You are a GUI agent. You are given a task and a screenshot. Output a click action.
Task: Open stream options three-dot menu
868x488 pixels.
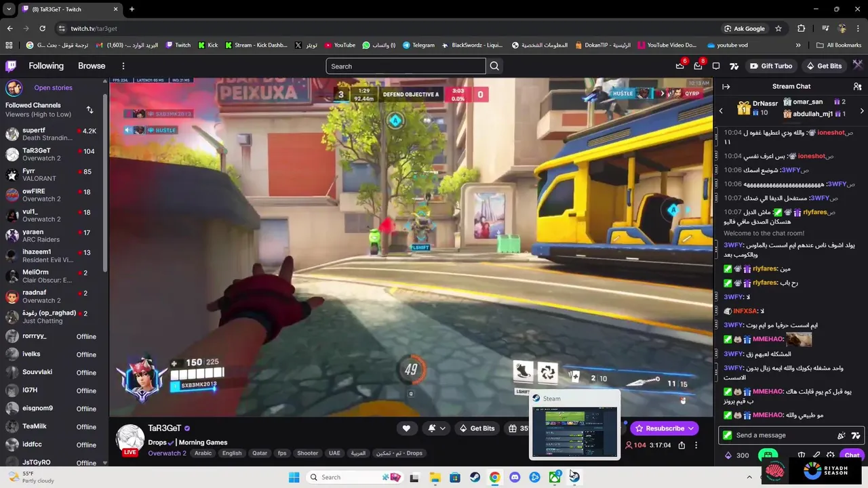696,445
